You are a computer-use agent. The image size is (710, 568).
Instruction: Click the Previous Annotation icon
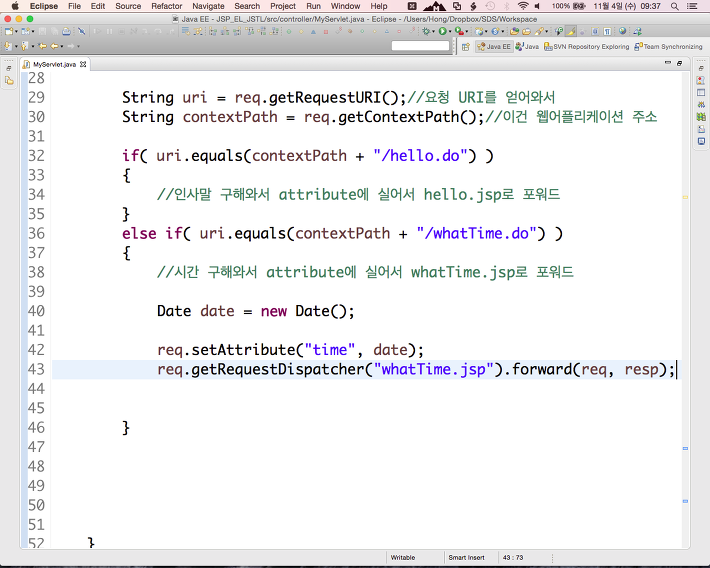tap(24, 46)
